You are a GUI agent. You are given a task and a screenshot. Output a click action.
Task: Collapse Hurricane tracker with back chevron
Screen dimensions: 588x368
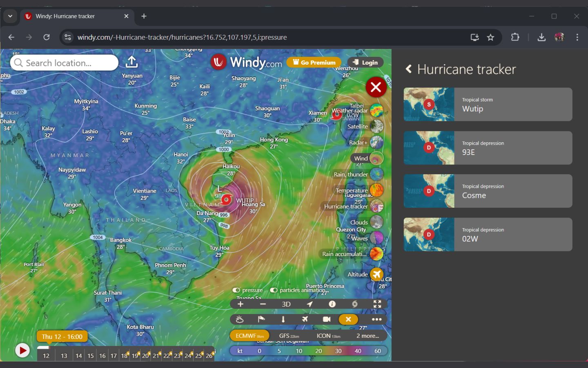(x=409, y=69)
